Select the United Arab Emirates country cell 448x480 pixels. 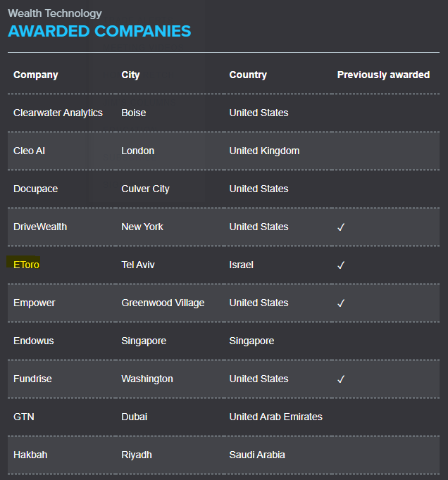275,417
